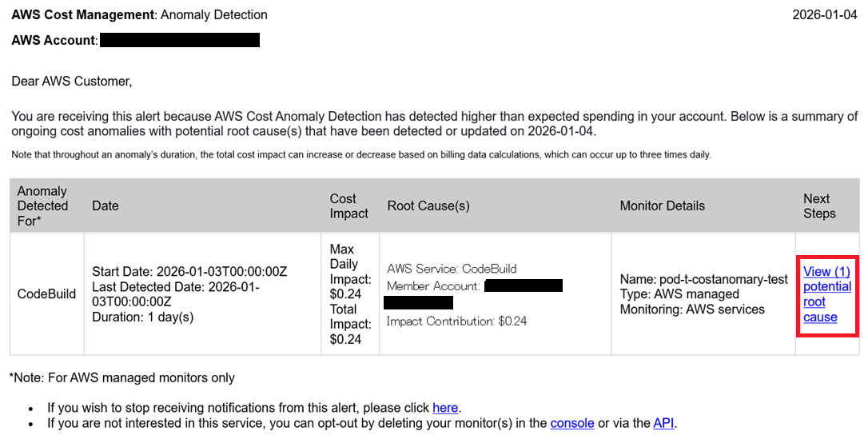Follow the 'API' link
The width and height of the screenshot is (868, 439).
[x=663, y=423]
